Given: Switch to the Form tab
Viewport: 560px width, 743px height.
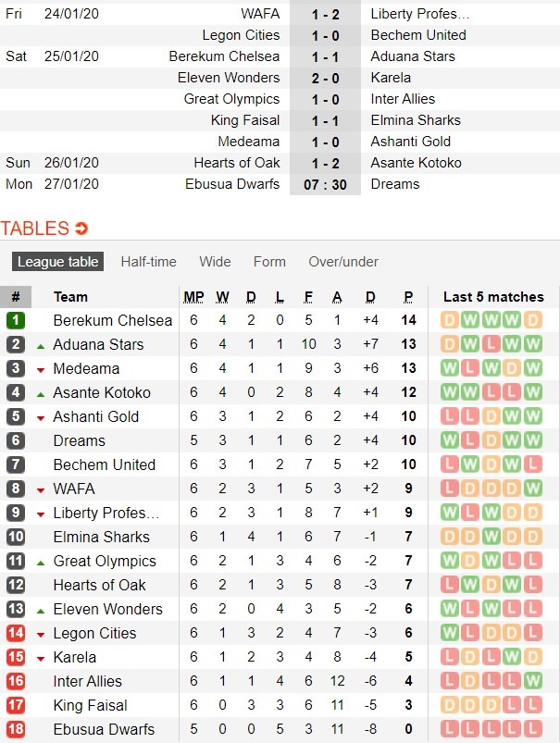Looking at the screenshot, I should (x=269, y=262).
